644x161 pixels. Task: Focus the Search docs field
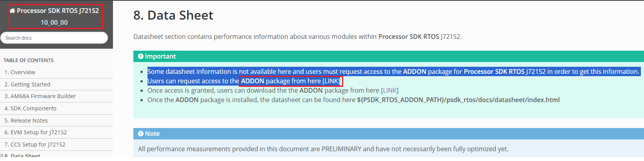54,38
